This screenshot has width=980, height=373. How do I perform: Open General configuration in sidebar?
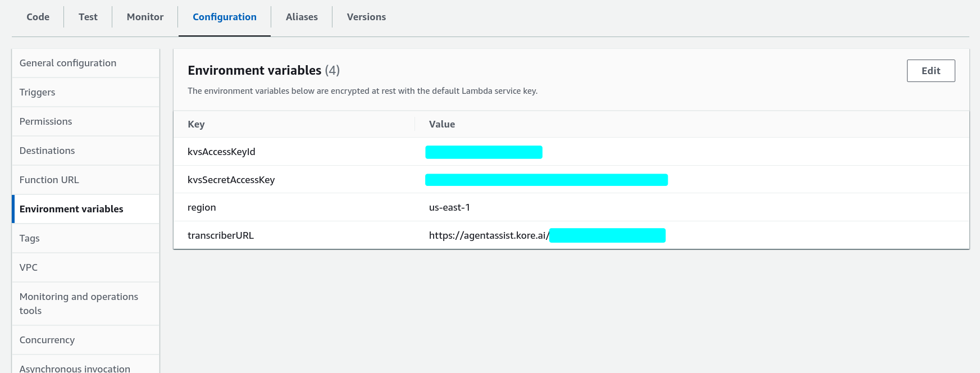[x=68, y=63]
